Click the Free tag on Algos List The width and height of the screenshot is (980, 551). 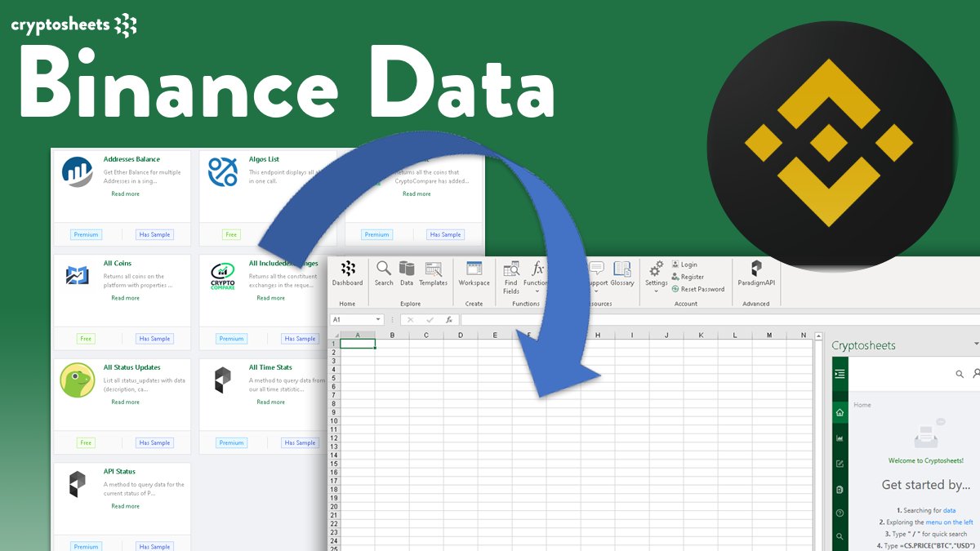231,234
